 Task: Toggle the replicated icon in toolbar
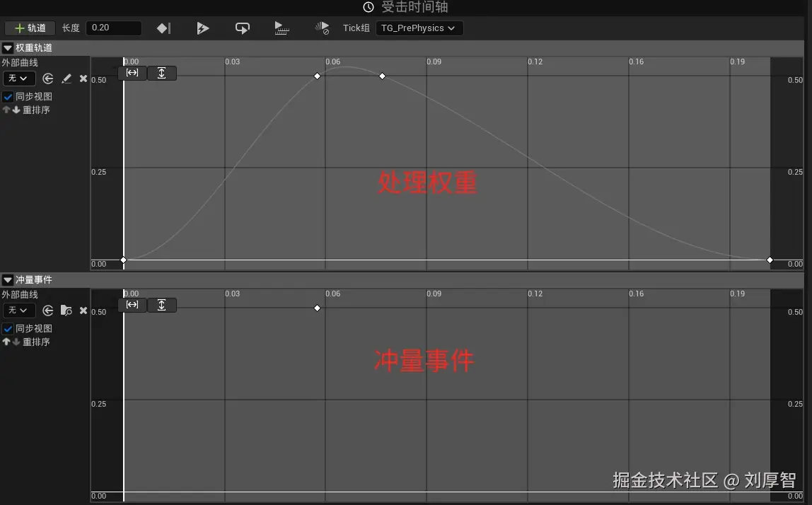[x=282, y=28]
